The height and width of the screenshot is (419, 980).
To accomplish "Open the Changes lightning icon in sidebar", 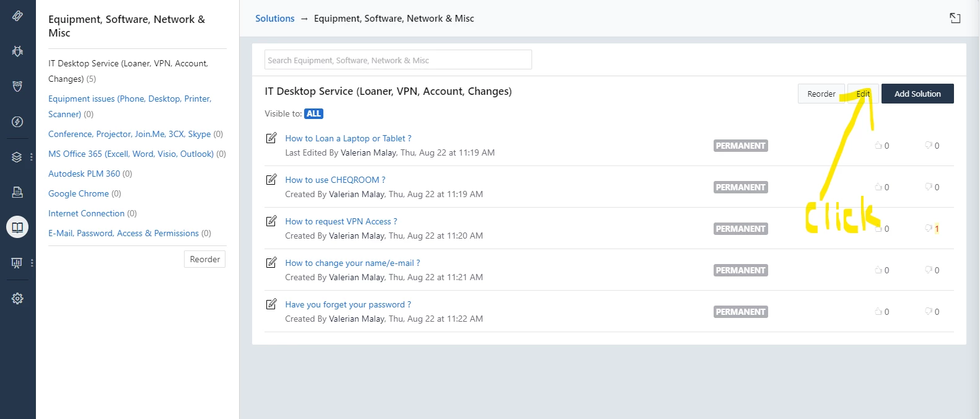I will pos(17,122).
